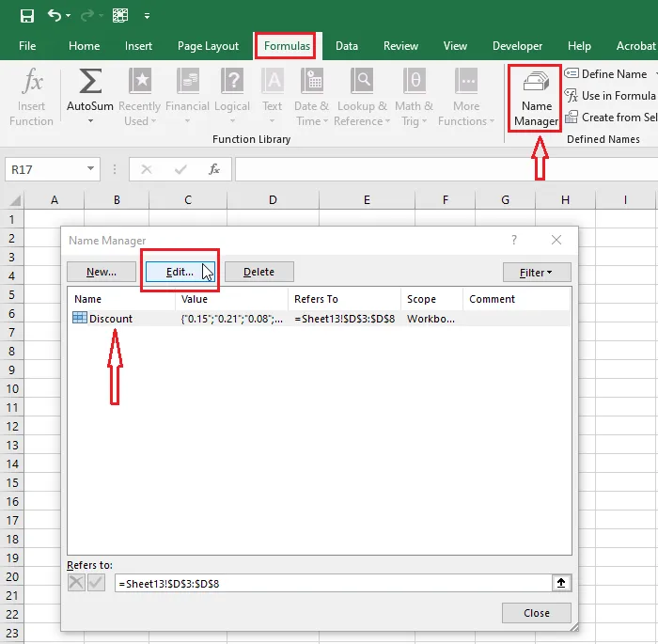Open the Undo history dropdown arrow

(x=68, y=16)
